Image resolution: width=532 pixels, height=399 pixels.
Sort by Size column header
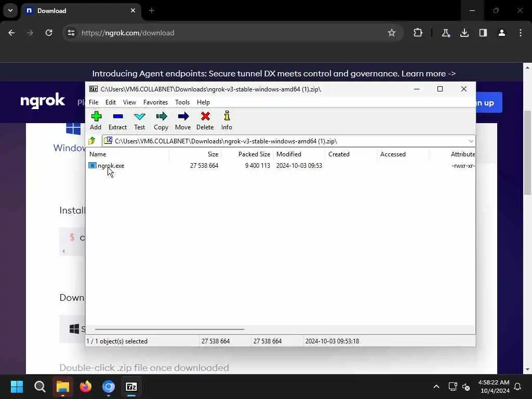pos(195,154)
